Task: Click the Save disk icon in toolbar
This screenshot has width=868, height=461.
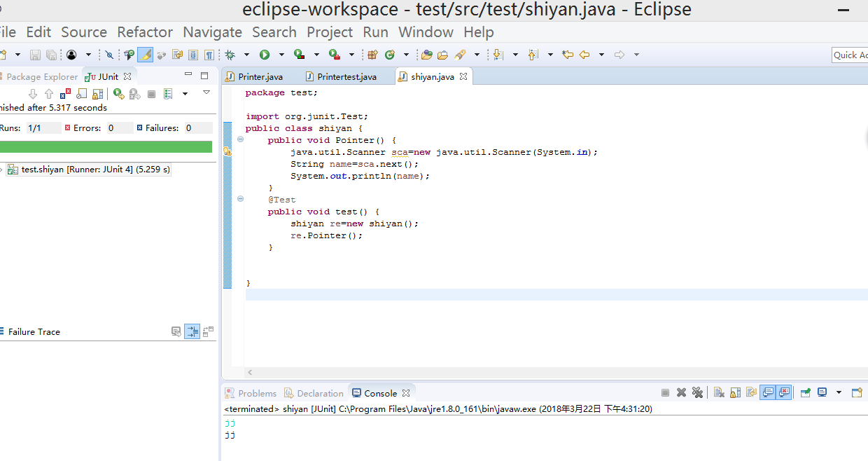Action: [x=35, y=55]
